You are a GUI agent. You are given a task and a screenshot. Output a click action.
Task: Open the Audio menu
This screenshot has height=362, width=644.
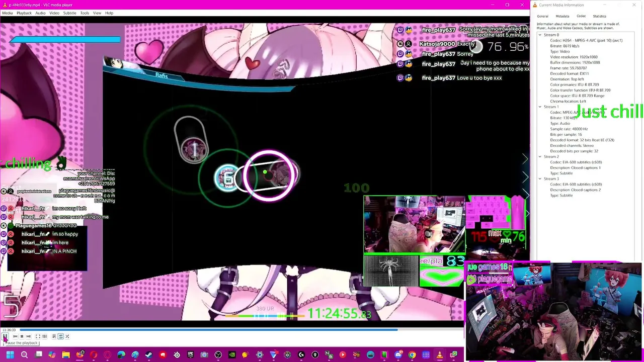40,13
